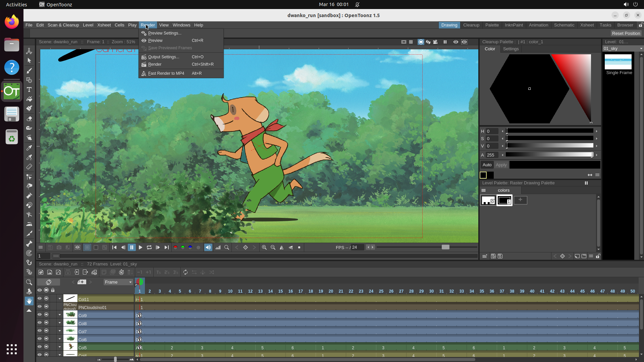Select the Type tool
644x362 pixels.
[x=29, y=89]
